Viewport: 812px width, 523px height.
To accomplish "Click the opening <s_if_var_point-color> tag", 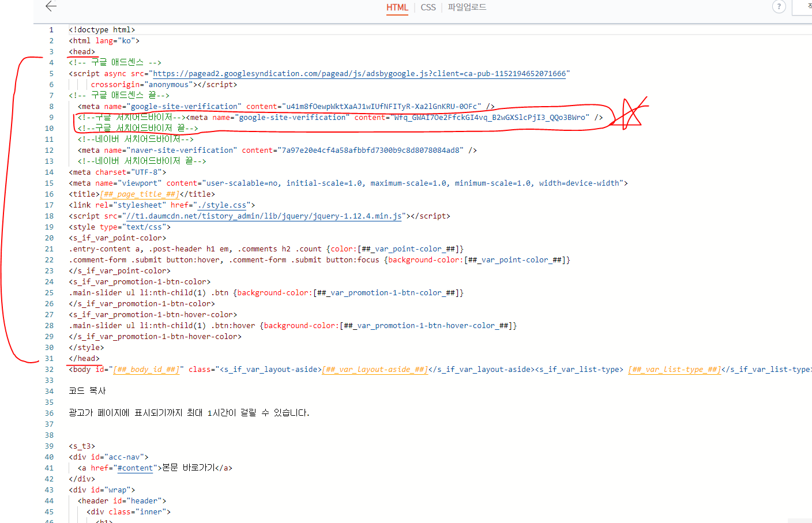I will [118, 238].
